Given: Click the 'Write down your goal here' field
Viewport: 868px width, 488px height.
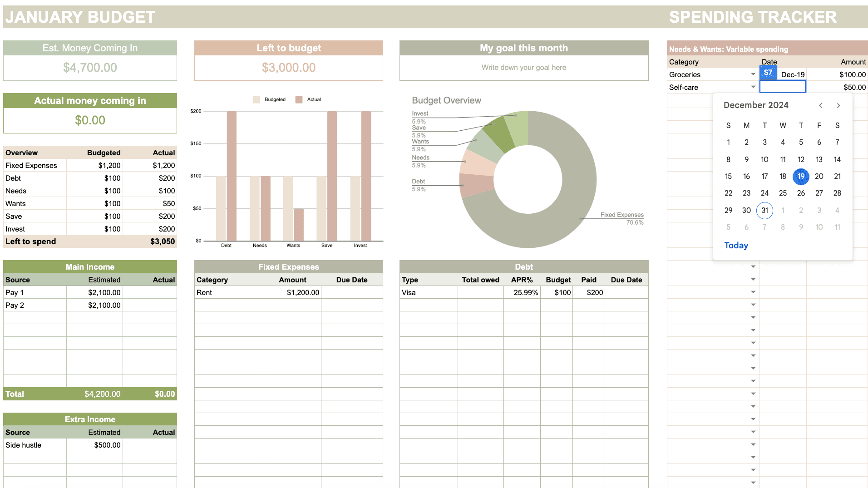Looking at the screenshot, I should click(524, 68).
